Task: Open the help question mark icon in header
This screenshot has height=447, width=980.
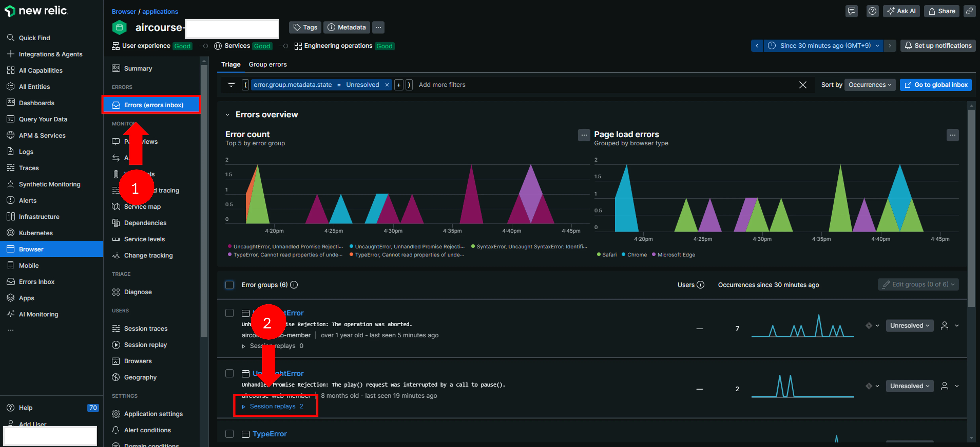Action: point(872,11)
